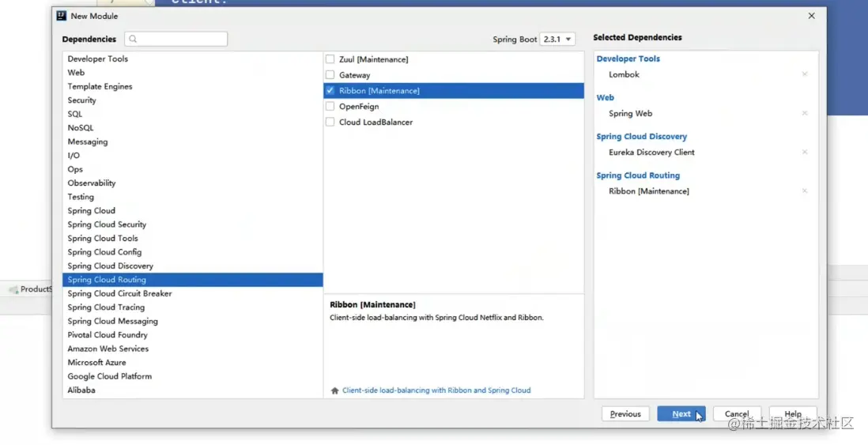Open Spring Cloud Security category
The image size is (868, 445).
click(193, 224)
